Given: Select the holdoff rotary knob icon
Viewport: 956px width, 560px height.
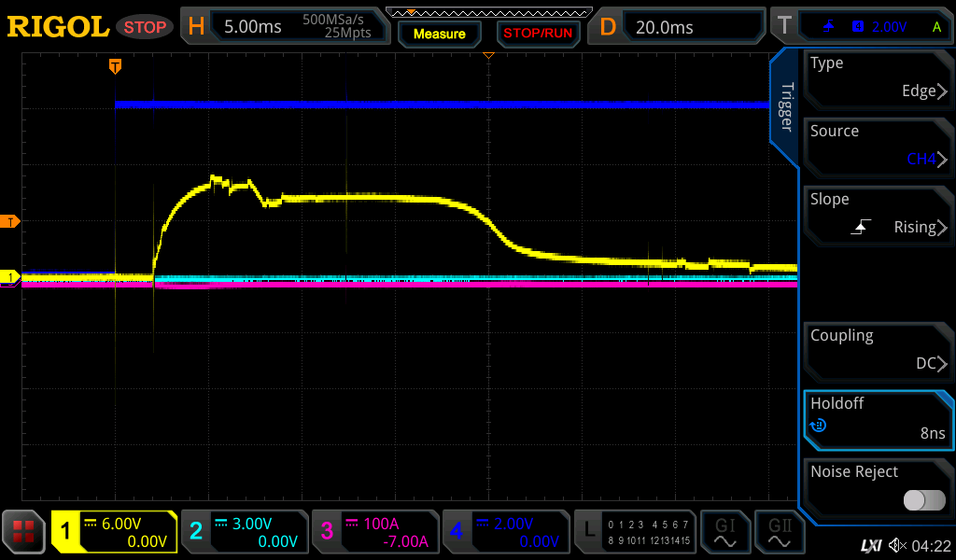Looking at the screenshot, I should tap(819, 426).
